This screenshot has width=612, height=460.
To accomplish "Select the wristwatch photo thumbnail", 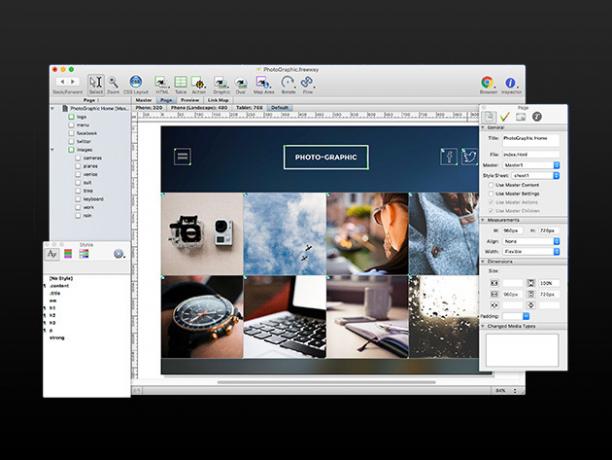I will 202,317.
